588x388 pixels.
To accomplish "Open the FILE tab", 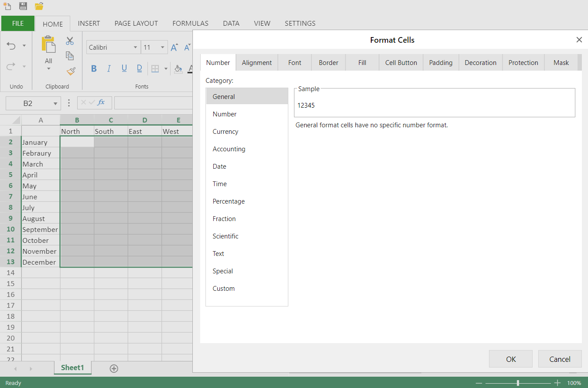I will pyautogui.click(x=18, y=23).
